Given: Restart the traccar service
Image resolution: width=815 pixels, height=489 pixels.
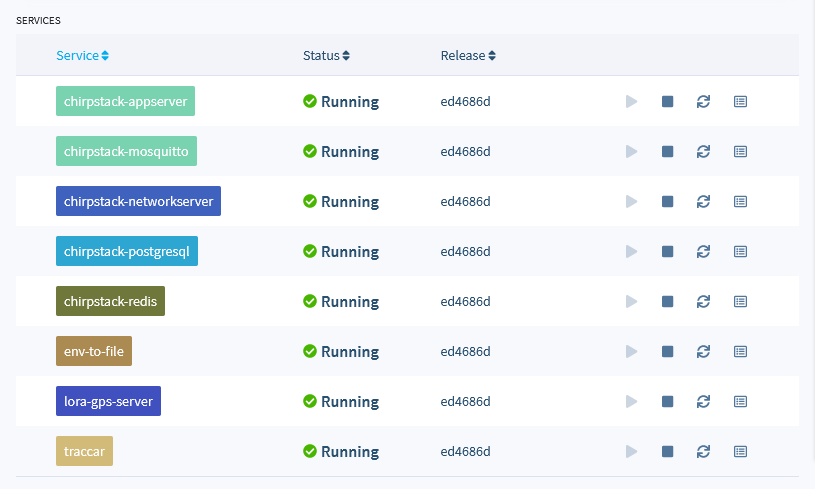Looking at the screenshot, I should click(x=703, y=452).
